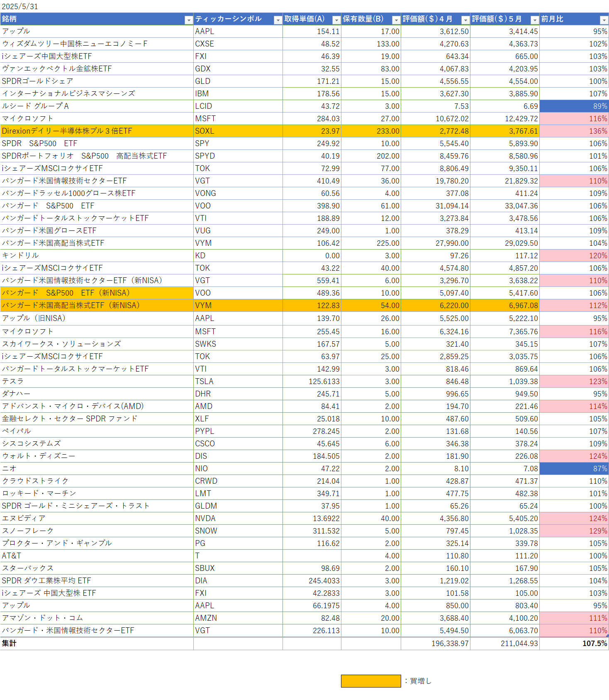The height and width of the screenshot is (700, 609).
Task: Click the 196,338.97 April total cell
Action: tap(436, 644)
